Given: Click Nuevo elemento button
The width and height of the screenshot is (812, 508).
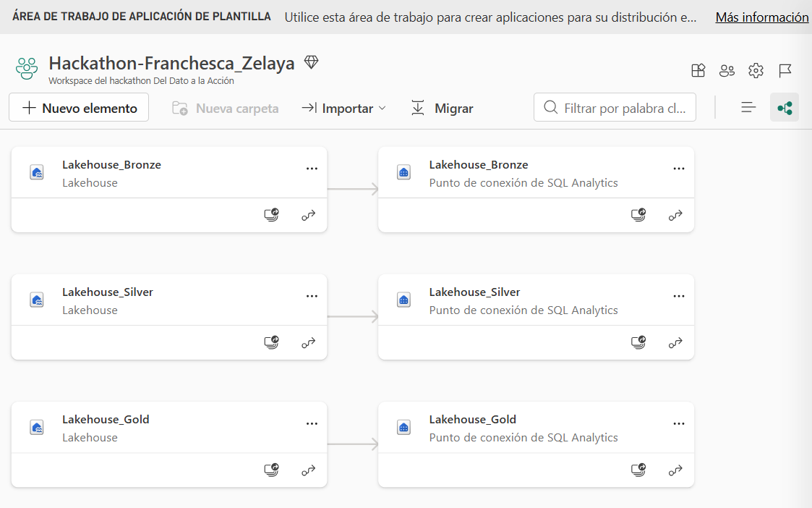Looking at the screenshot, I should (x=79, y=108).
